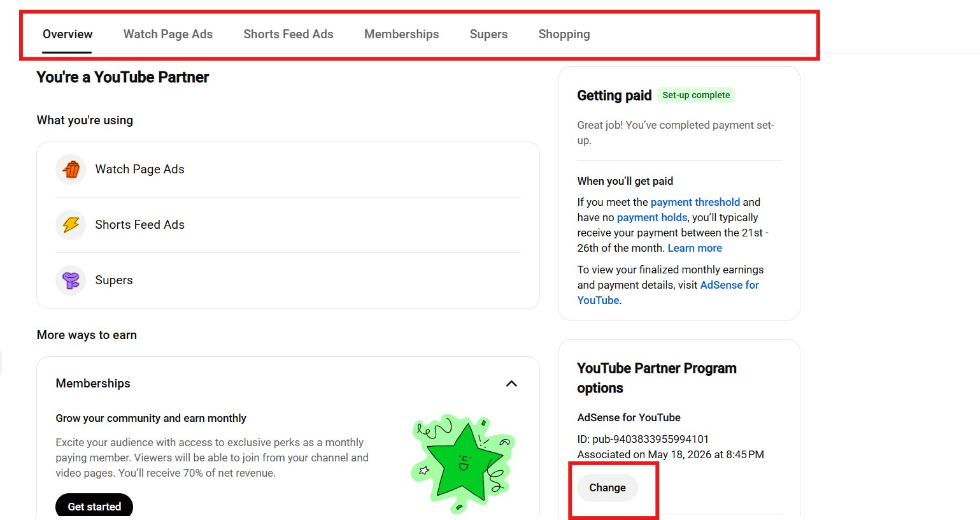Click the green star Memberships illustration
980x520 pixels.
coord(463,463)
